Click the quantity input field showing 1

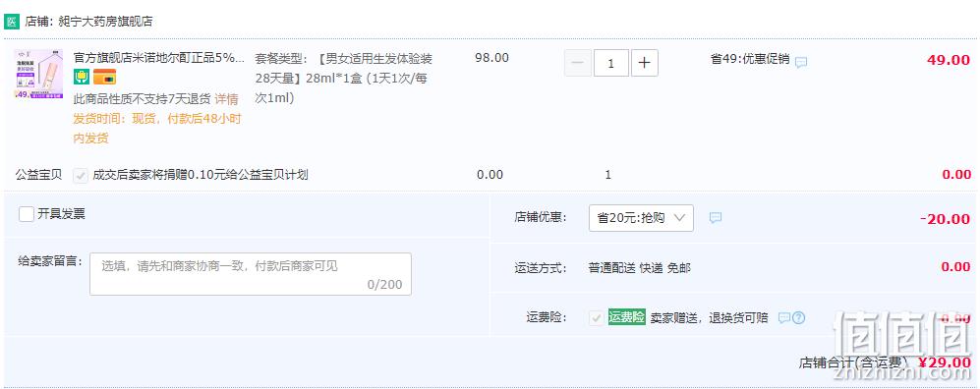click(x=610, y=63)
